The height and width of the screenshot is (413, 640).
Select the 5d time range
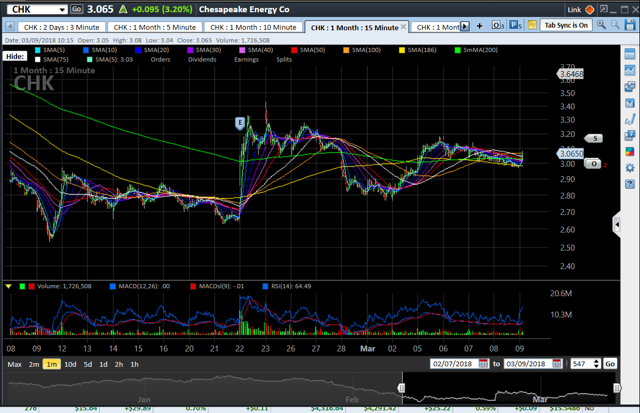[88, 364]
